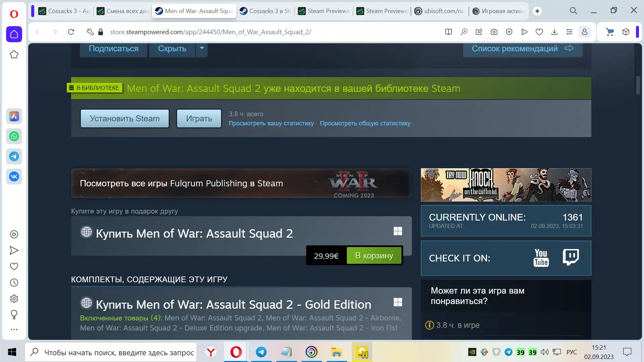Open notification center in taskbar
The height and width of the screenshot is (362, 644).
627,352
